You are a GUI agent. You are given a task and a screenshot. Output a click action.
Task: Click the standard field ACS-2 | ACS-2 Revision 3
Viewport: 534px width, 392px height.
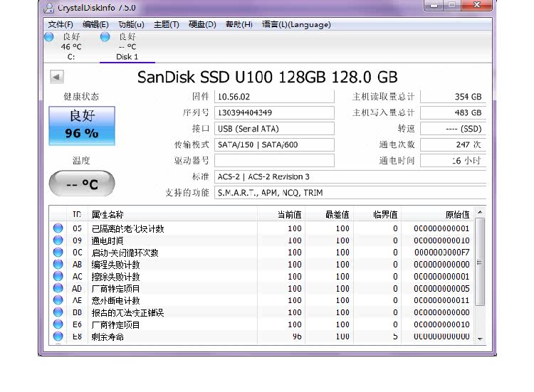click(x=350, y=176)
